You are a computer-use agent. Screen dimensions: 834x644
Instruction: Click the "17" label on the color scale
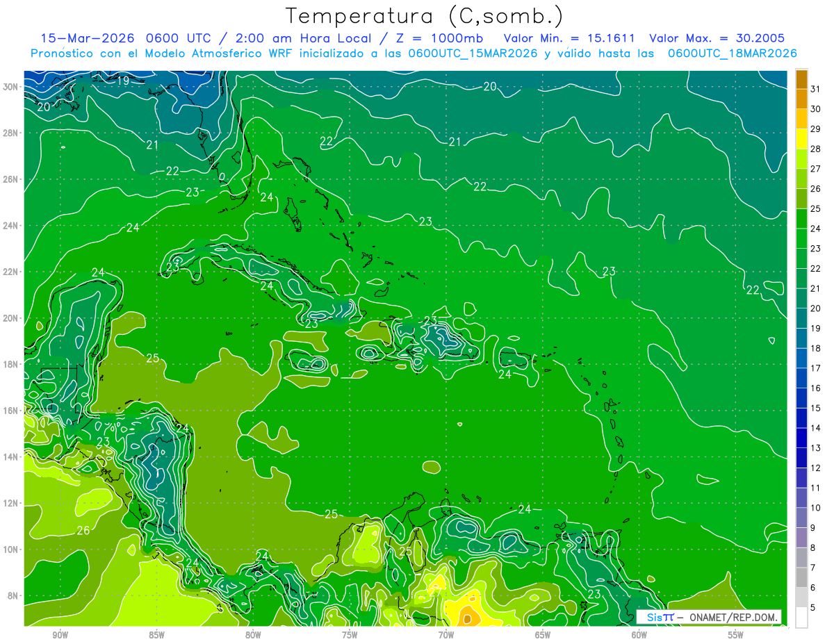coord(816,368)
